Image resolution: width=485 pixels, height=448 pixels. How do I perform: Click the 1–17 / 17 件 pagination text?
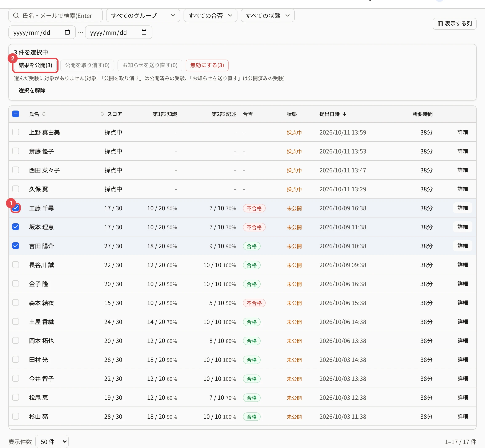tap(461, 442)
